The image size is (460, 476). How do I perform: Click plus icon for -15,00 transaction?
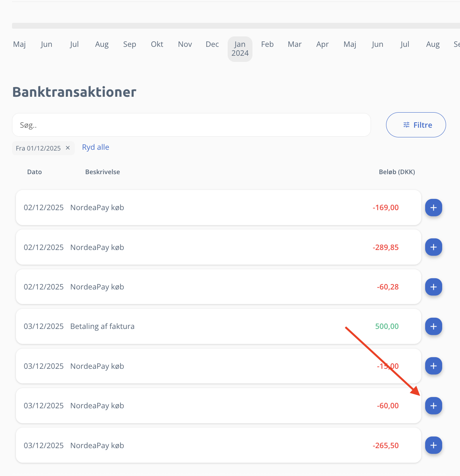pos(433,366)
